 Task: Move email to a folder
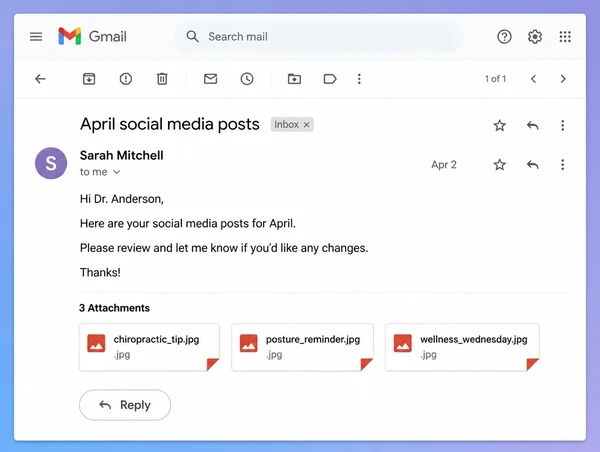tap(294, 79)
